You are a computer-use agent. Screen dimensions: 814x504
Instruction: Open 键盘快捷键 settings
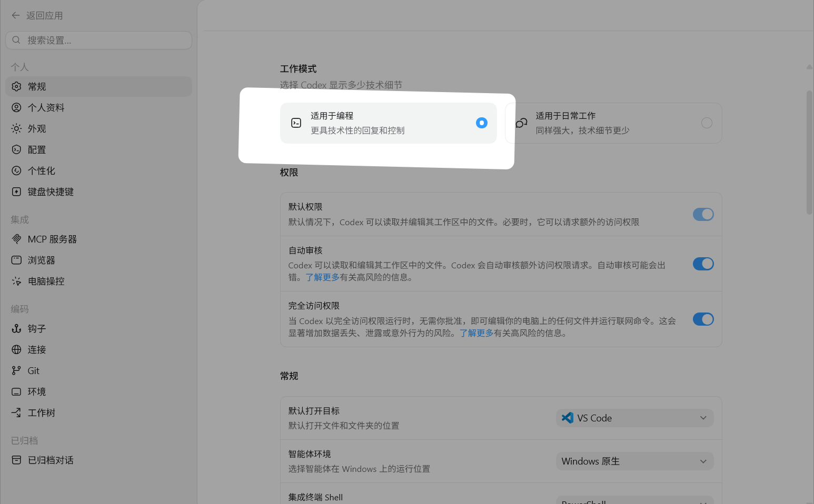(x=98, y=191)
